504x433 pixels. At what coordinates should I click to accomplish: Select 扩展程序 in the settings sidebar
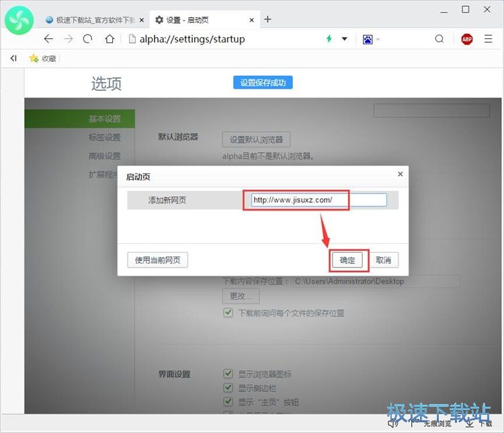pos(103,175)
